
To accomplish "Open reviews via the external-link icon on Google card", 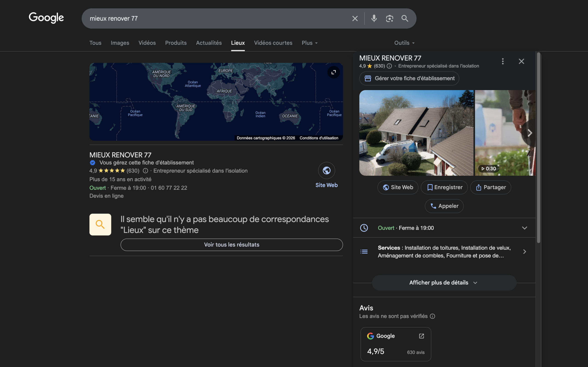I will coord(421,336).
